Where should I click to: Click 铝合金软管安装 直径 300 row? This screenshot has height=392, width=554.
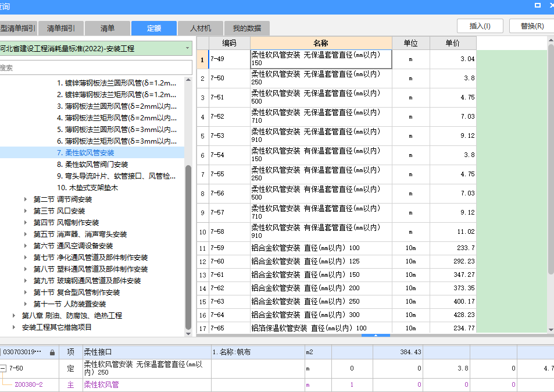click(337, 315)
